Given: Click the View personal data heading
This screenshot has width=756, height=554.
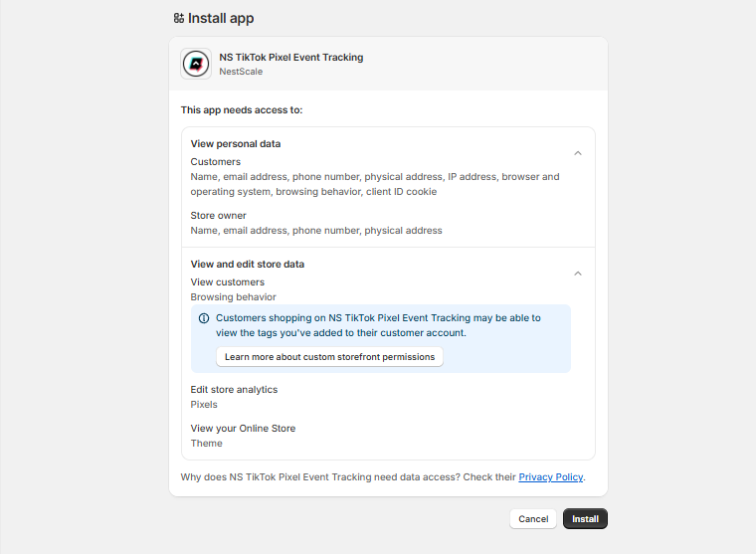Looking at the screenshot, I should click(236, 143).
